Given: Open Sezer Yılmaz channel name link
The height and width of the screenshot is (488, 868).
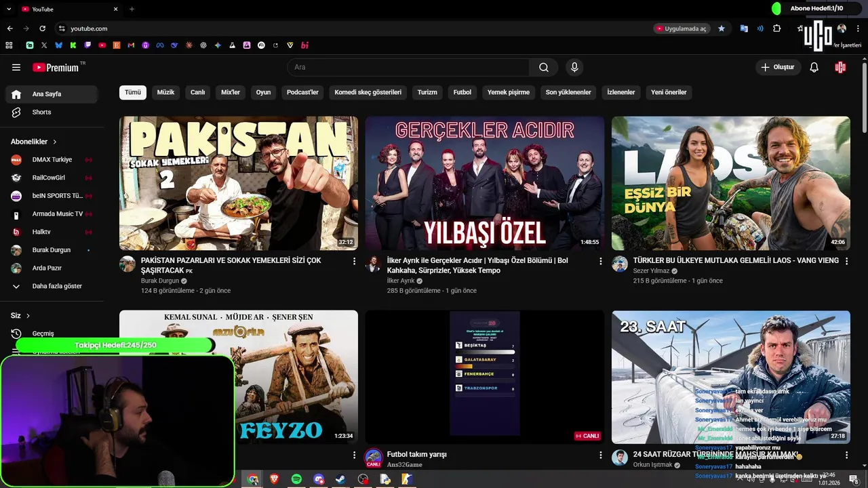Looking at the screenshot, I should (651, 271).
